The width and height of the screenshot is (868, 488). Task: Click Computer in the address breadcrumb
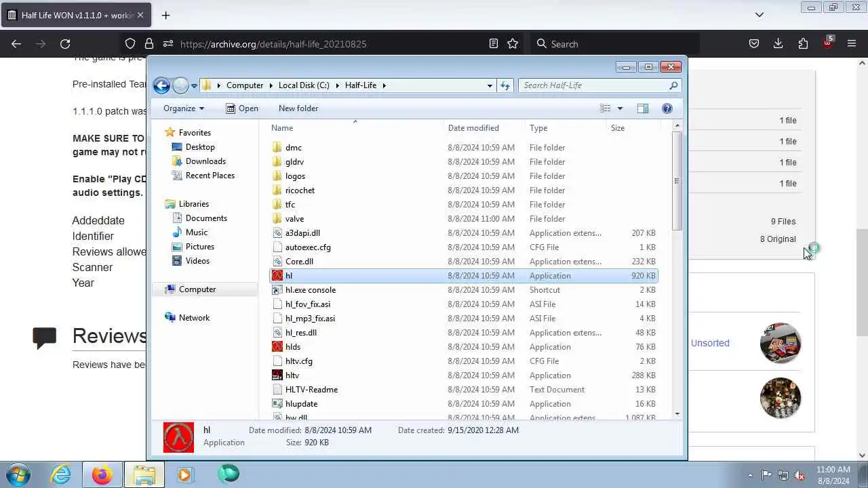[x=245, y=85]
